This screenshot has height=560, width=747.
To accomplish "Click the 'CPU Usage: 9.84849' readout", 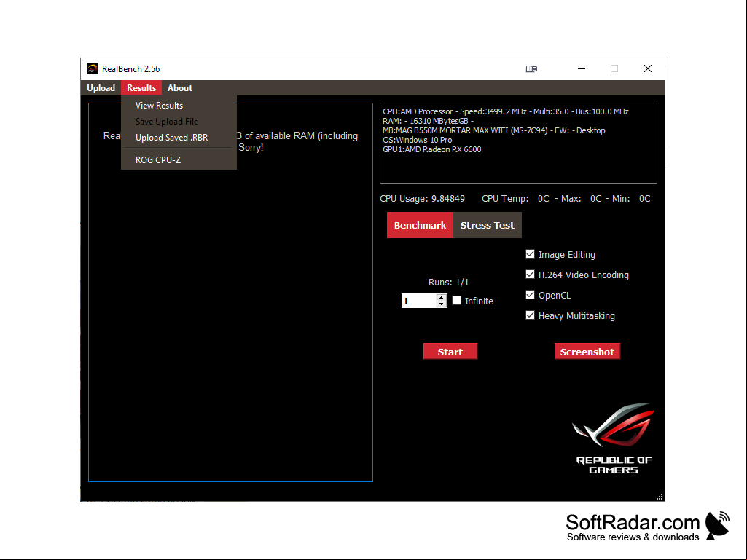I will (x=422, y=199).
